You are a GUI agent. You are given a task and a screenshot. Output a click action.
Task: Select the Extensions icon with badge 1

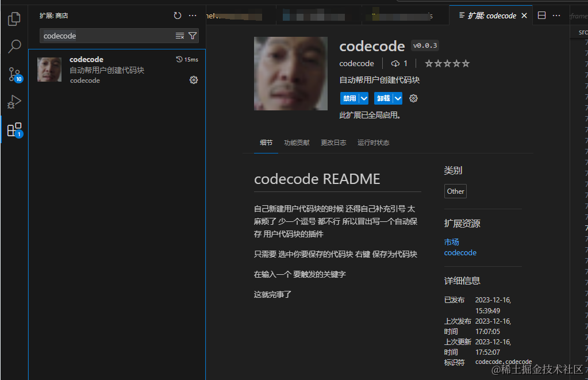click(x=13, y=129)
